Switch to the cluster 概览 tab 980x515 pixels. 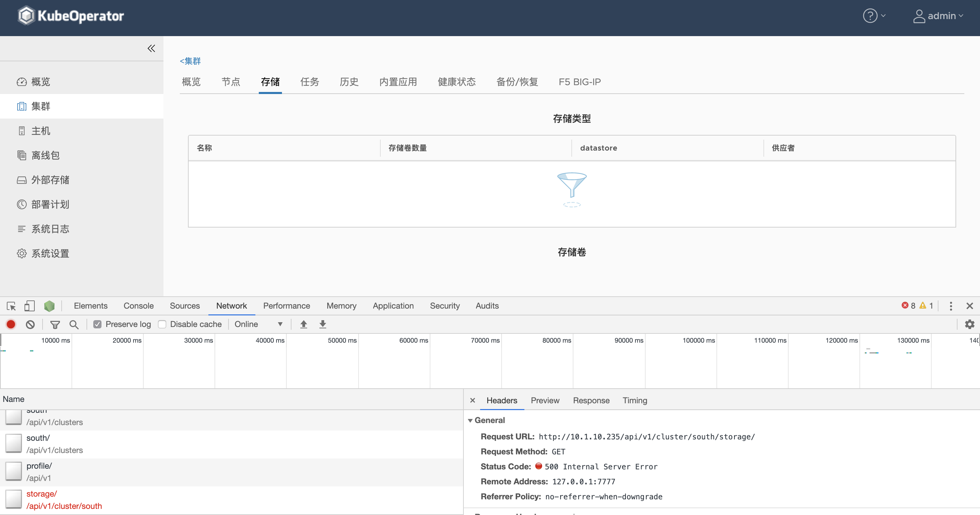click(x=191, y=82)
